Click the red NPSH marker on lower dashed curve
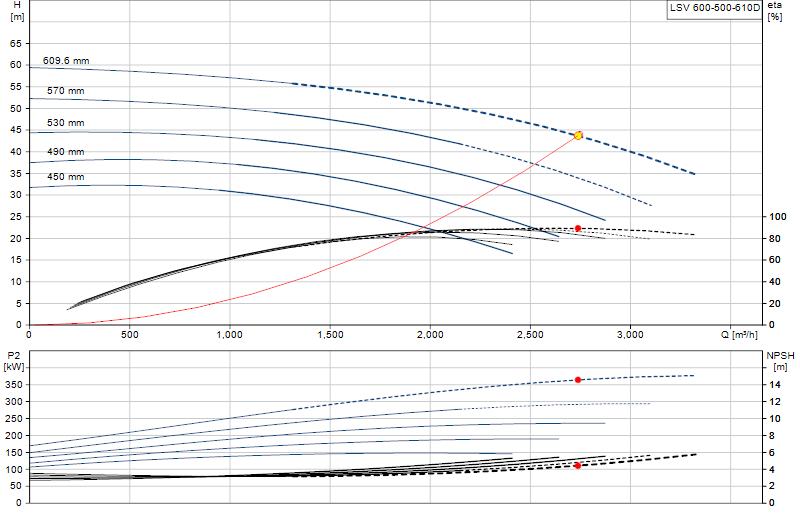The height and width of the screenshot is (520, 800). [x=578, y=465]
